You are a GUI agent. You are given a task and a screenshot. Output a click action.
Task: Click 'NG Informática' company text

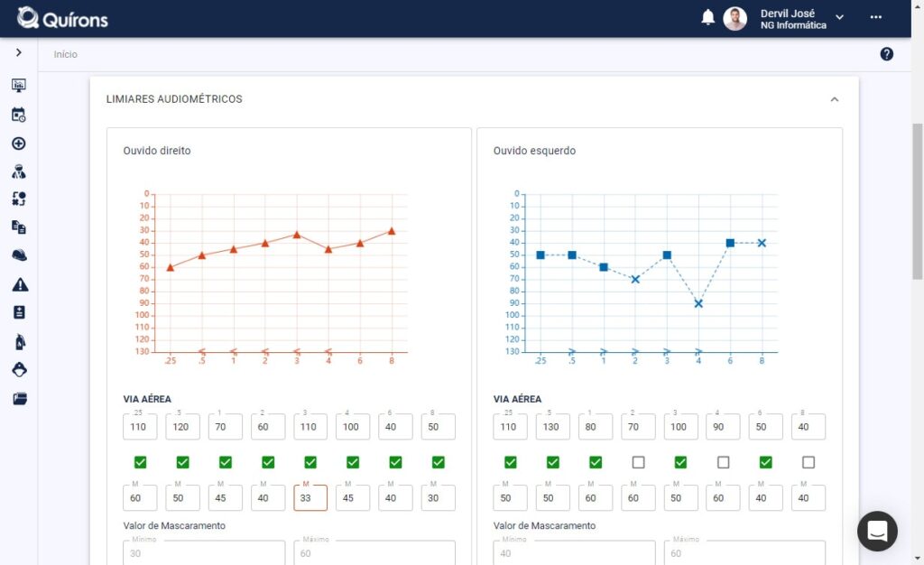(793, 25)
